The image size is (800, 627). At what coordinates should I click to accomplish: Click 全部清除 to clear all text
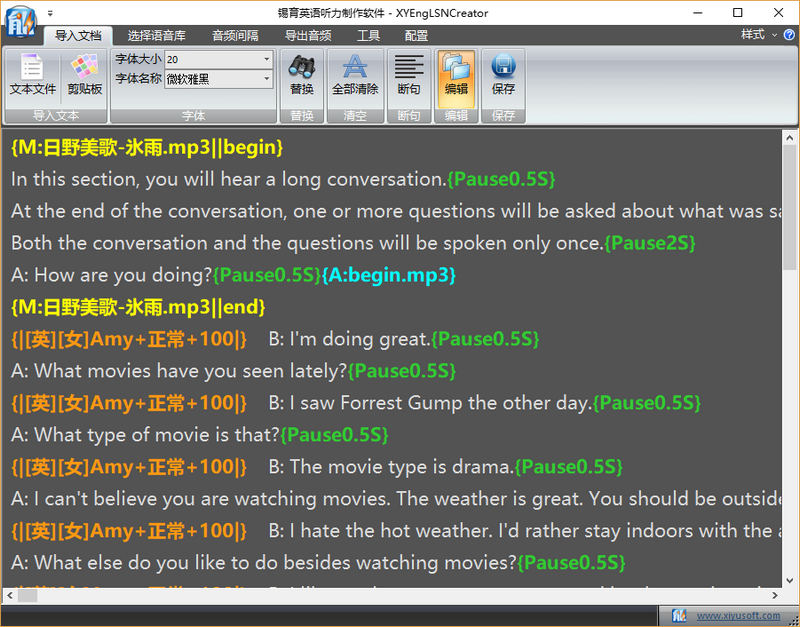click(355, 75)
